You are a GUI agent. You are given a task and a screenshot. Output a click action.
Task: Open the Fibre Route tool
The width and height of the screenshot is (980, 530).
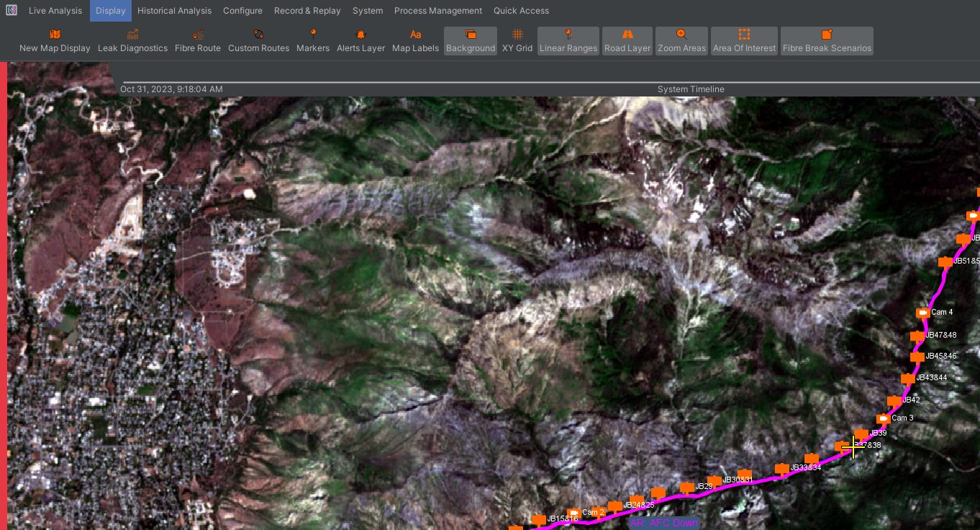pyautogui.click(x=197, y=41)
